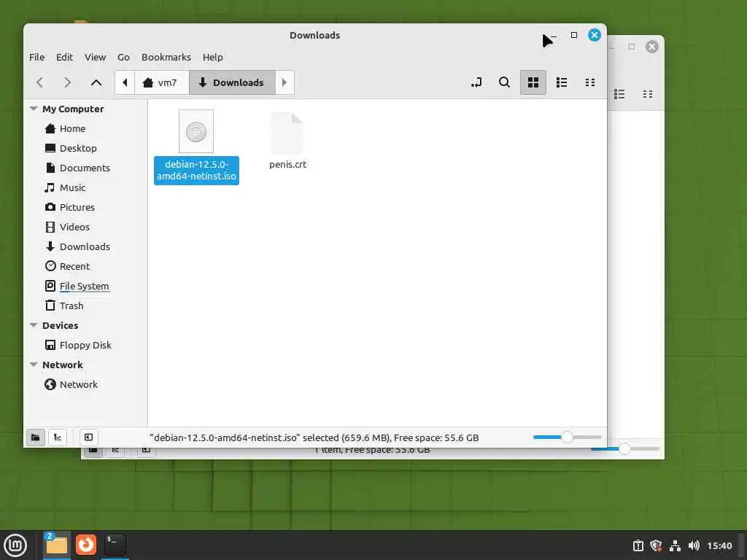Select the debian netinst ISO disc icon
Image resolution: width=747 pixels, height=560 pixels.
tap(196, 131)
